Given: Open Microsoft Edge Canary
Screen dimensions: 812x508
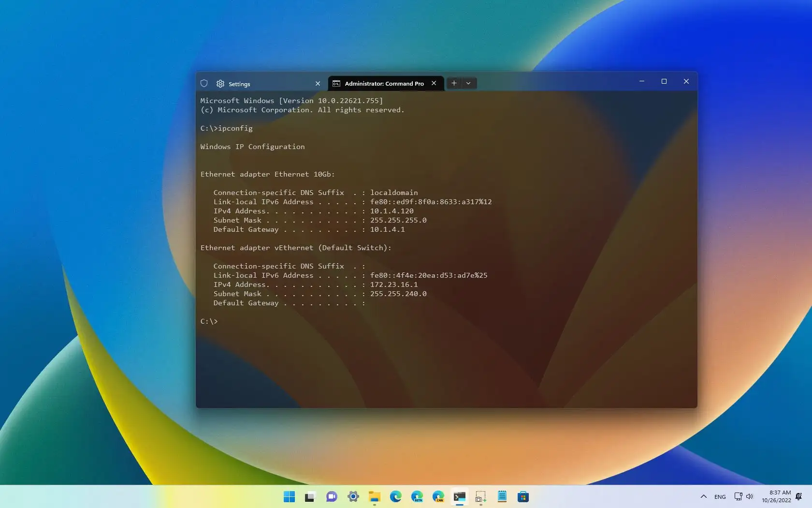Looking at the screenshot, I should (439, 497).
